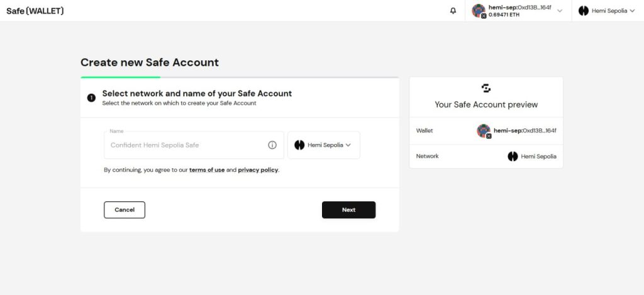Viewport: 644px width, 295px height.
Task: Click Hemi Sepolia logo in preview Network row
Action: (513, 156)
